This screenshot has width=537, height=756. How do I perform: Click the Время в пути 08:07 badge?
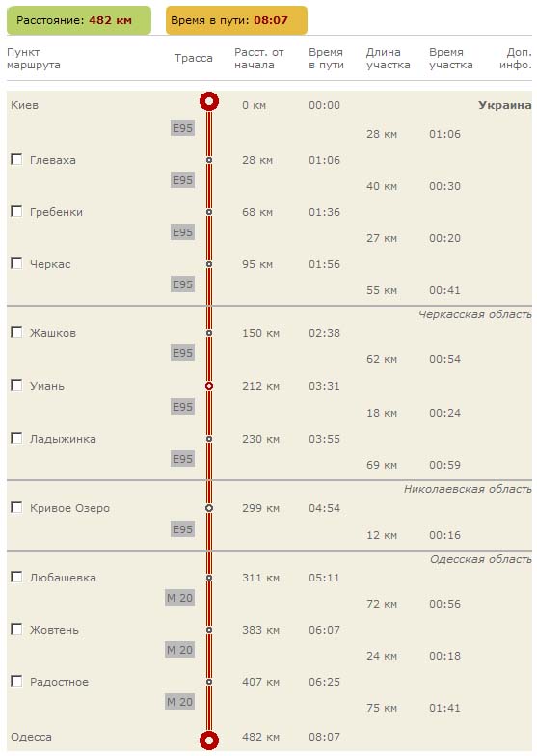click(237, 20)
